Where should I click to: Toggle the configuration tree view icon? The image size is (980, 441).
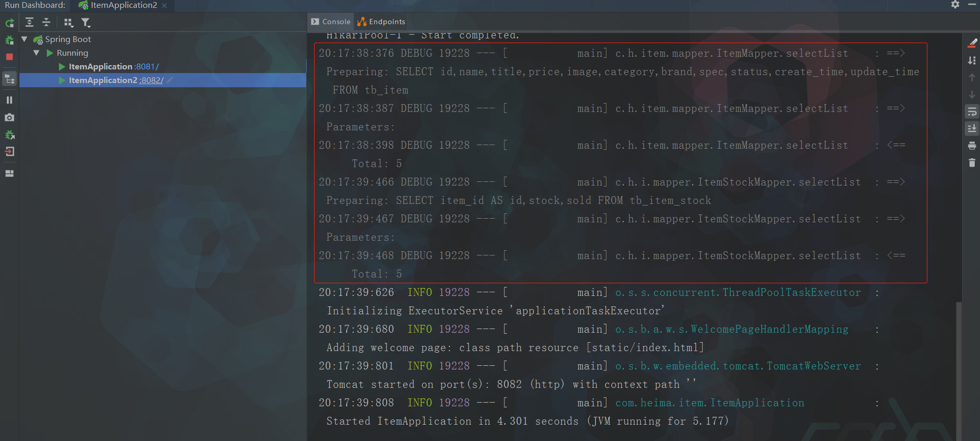click(x=9, y=79)
